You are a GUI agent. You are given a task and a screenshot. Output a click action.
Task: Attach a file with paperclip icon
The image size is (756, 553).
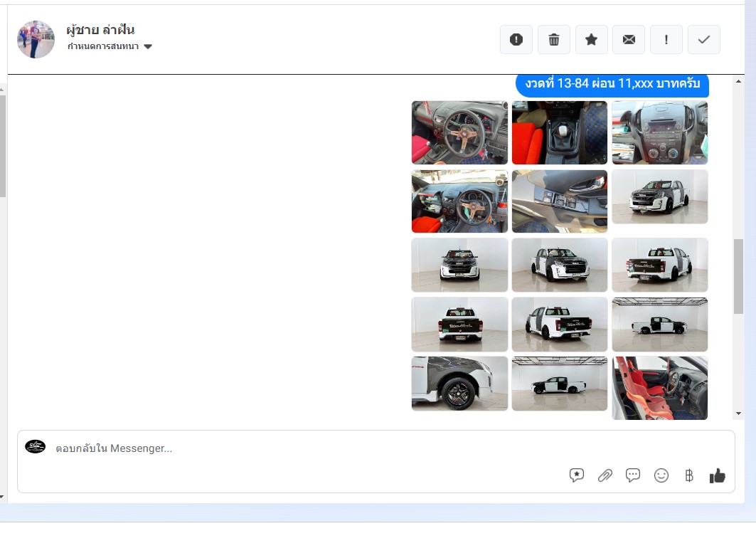[x=605, y=475]
